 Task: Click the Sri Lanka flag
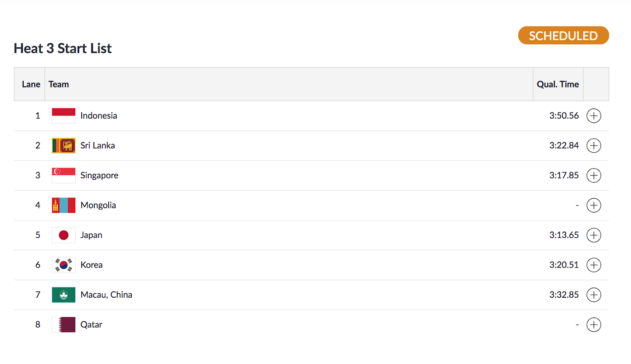[63, 146]
